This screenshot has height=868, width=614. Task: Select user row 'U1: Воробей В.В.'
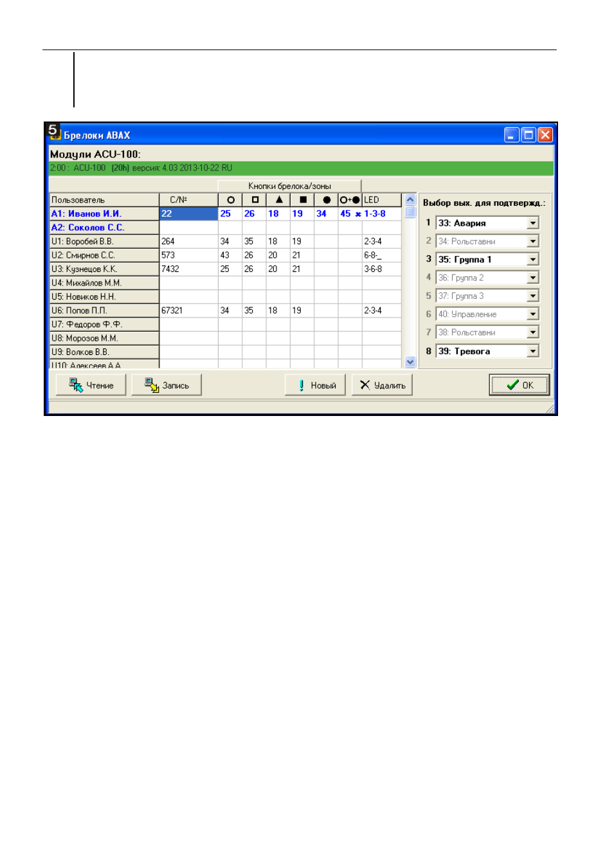104,241
